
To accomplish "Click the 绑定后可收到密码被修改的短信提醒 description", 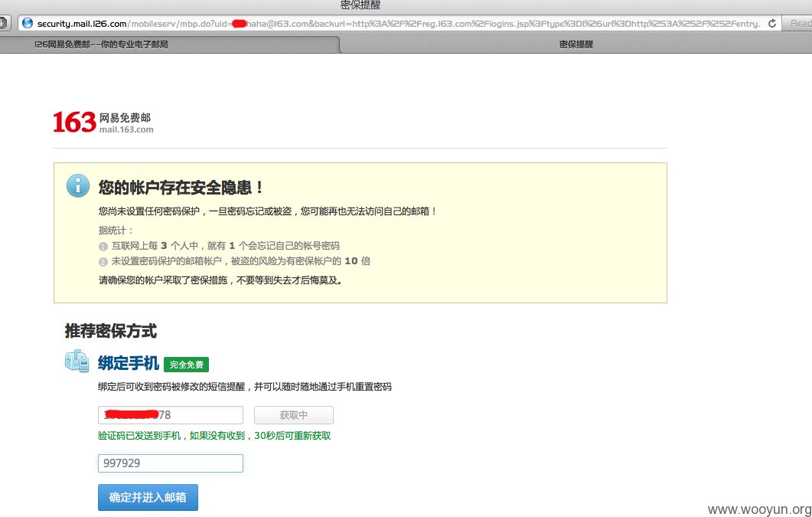I will pos(245,387).
